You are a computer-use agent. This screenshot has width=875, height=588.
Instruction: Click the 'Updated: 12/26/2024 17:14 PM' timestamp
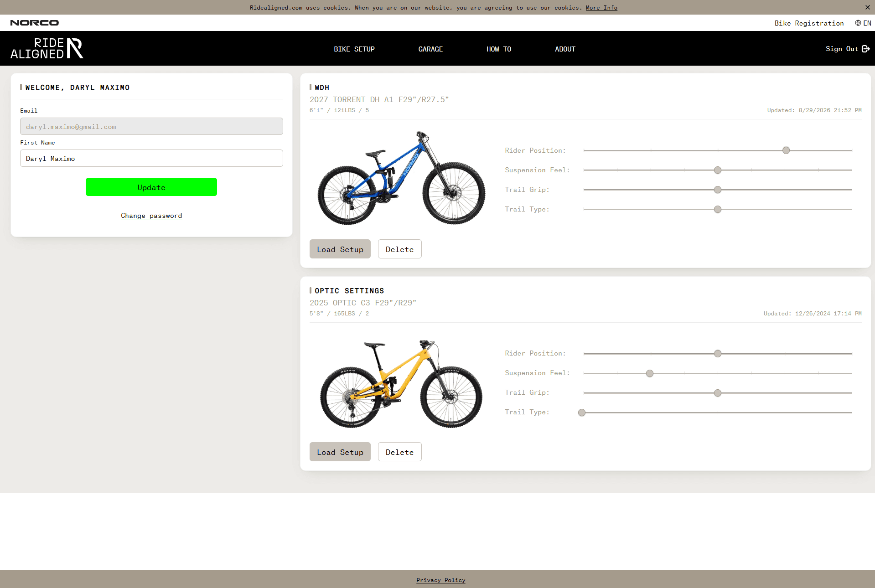click(x=813, y=314)
